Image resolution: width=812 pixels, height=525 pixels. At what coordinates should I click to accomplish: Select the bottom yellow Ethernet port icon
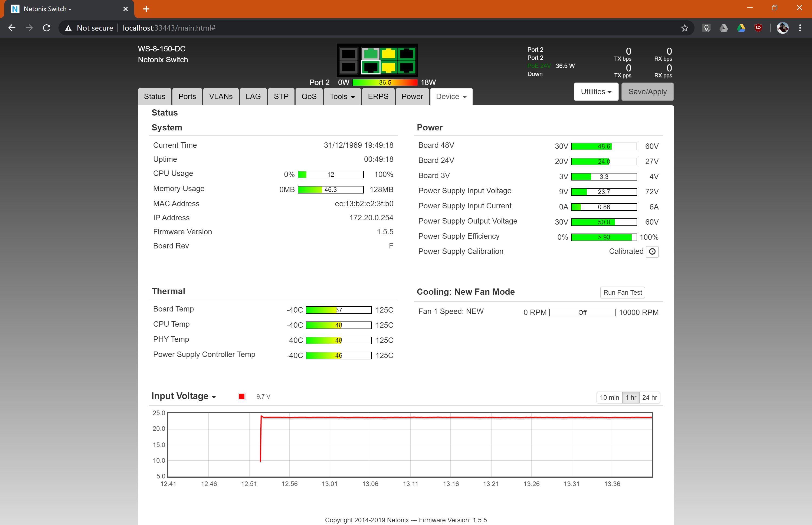[388, 67]
